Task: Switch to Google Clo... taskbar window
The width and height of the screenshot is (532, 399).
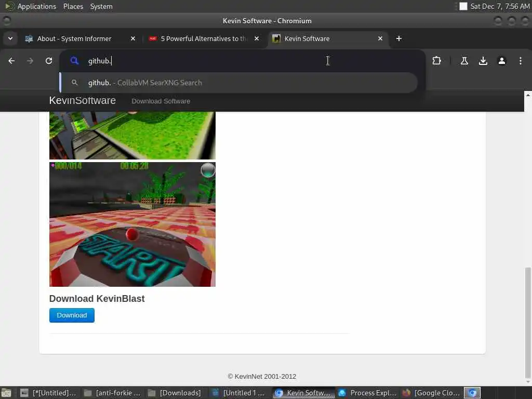Action: (x=432, y=393)
